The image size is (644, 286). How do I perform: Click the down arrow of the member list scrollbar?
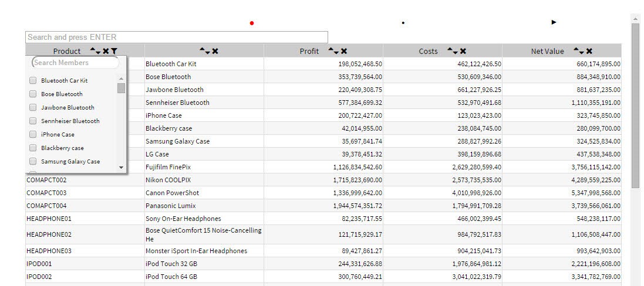point(122,168)
